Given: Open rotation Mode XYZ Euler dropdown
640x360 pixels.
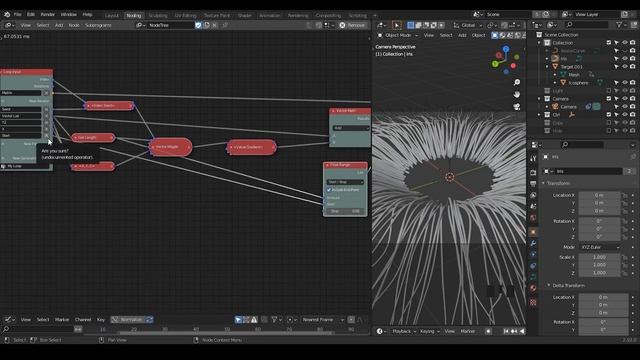Looking at the screenshot, I should click(x=600, y=247).
